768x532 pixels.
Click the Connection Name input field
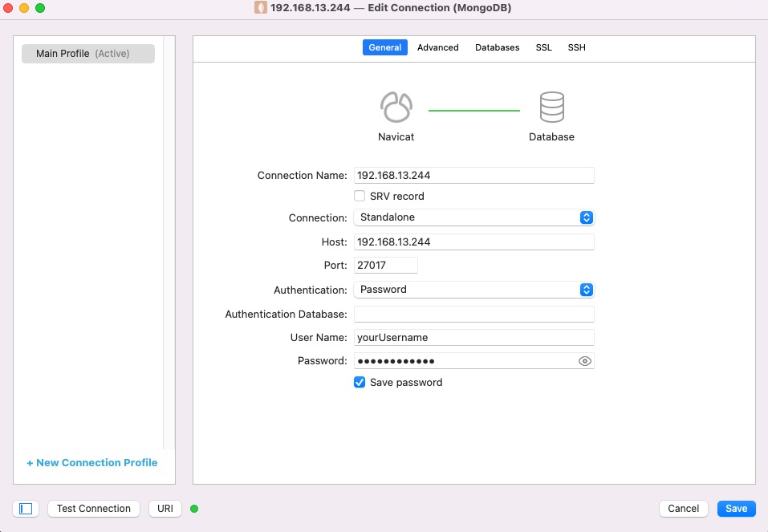[x=473, y=176]
